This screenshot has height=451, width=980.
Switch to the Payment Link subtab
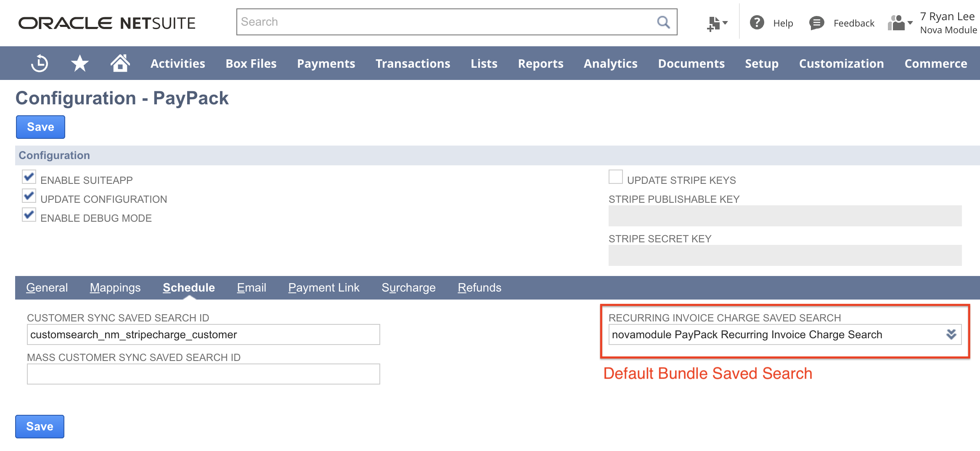tap(324, 288)
